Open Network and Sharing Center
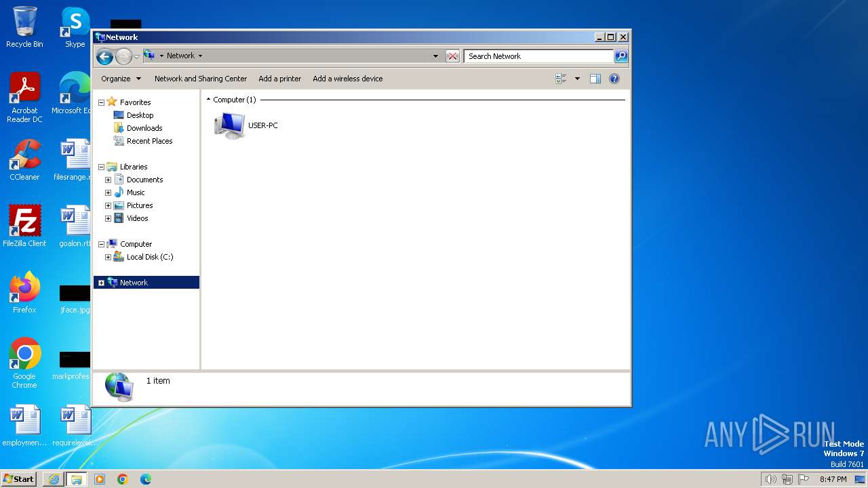The image size is (868, 488). coord(201,79)
